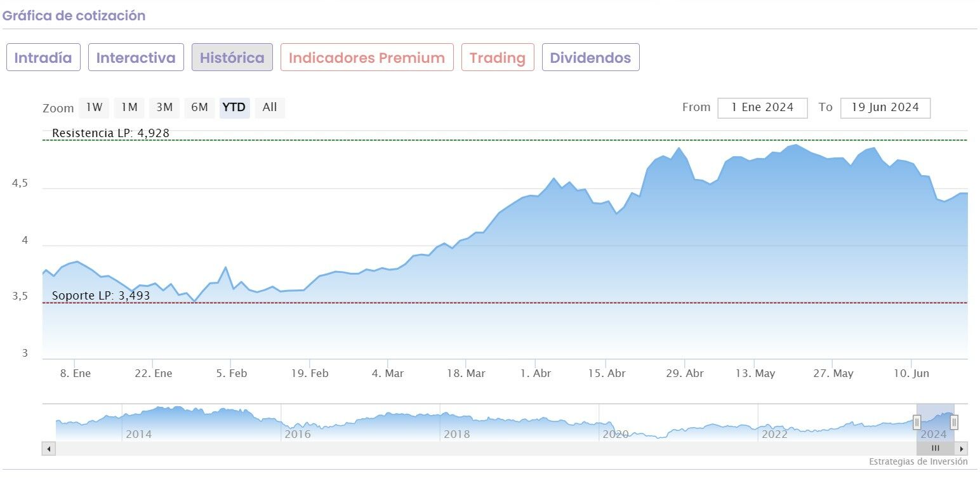
Task: View the Dividendos tab
Action: coord(590,58)
